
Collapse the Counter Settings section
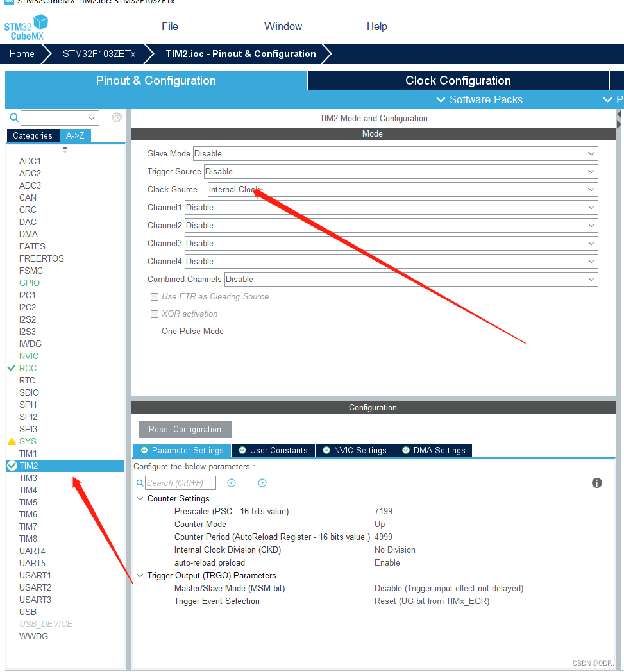tap(140, 498)
